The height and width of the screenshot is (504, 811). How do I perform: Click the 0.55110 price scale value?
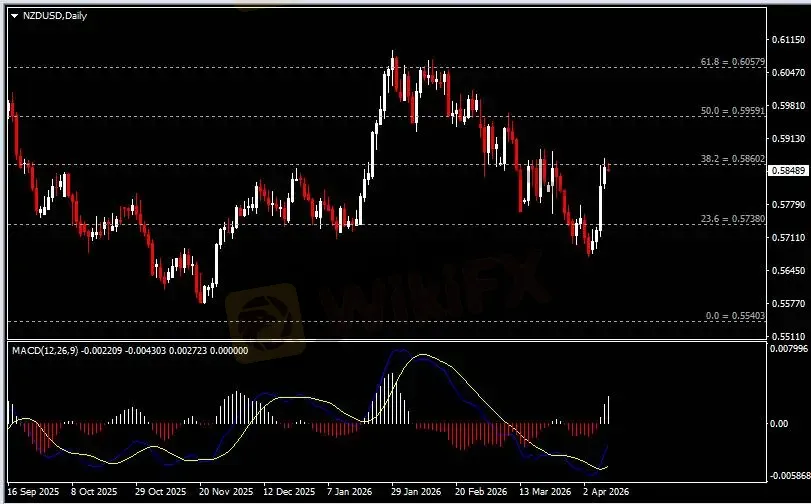(x=788, y=336)
